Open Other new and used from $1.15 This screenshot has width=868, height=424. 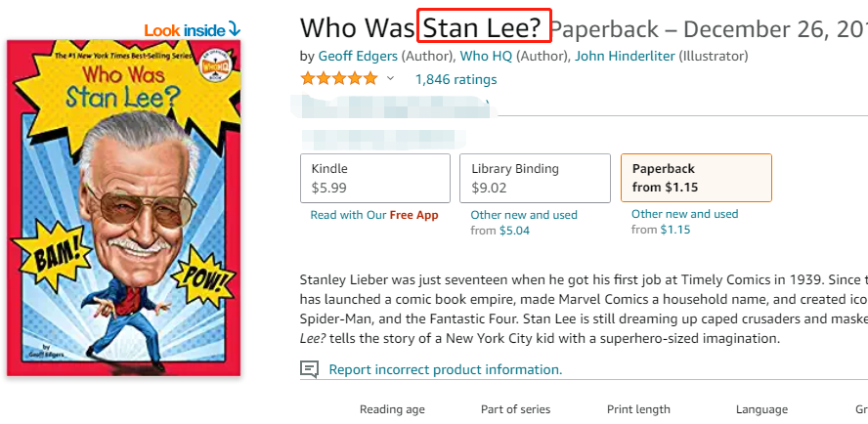coord(684,214)
